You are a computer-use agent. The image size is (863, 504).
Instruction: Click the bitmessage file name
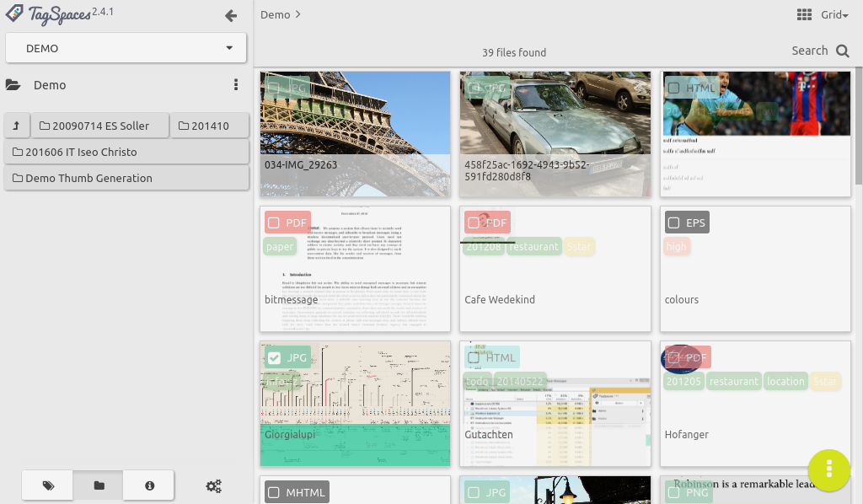291,300
